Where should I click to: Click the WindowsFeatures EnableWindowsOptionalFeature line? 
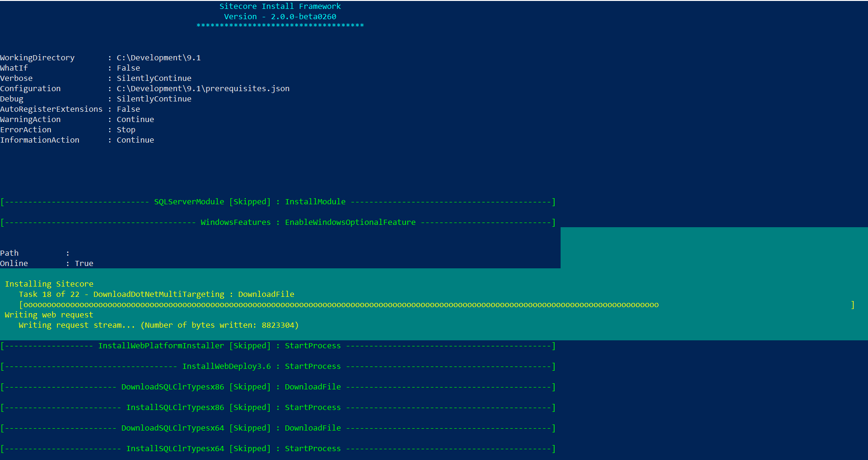point(278,223)
